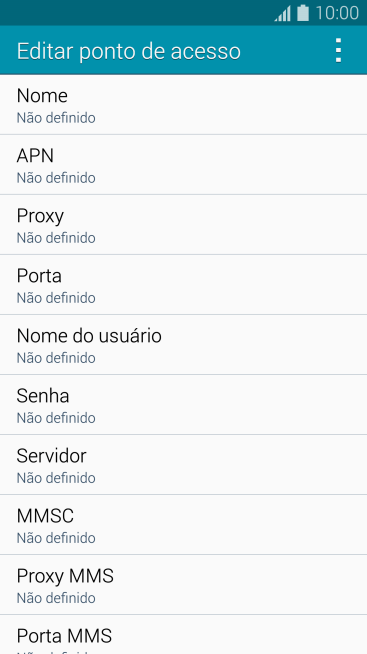Viewport: 367px width, 654px height.
Task: Select the Proxy entry
Action: click(x=184, y=225)
